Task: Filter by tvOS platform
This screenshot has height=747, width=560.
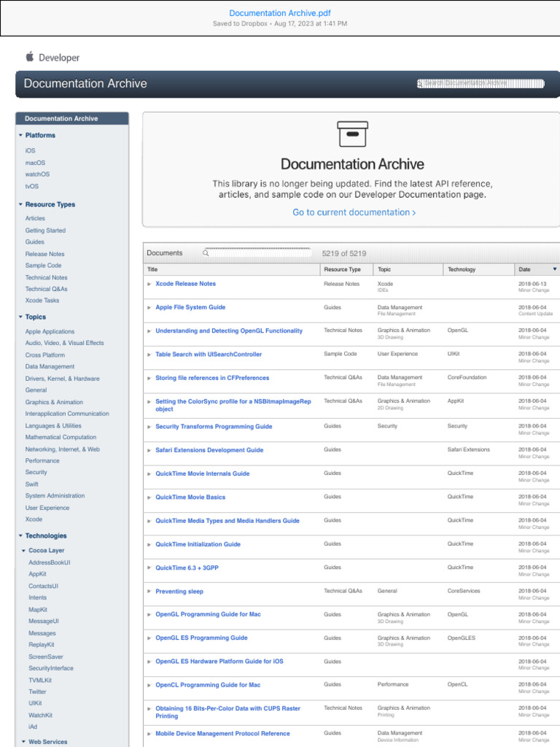Action: tap(32, 186)
